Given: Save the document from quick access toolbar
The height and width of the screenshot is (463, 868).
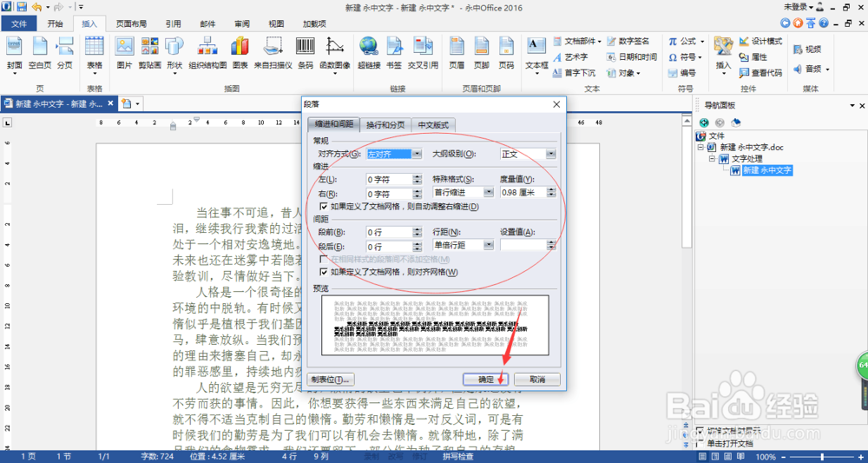Looking at the screenshot, I should (23, 7).
